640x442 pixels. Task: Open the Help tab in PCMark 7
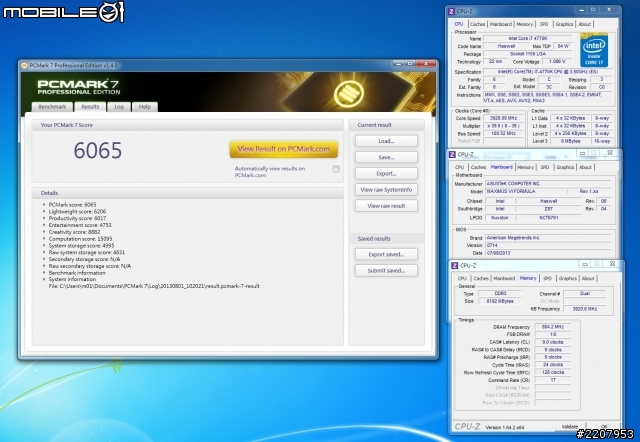click(x=144, y=107)
